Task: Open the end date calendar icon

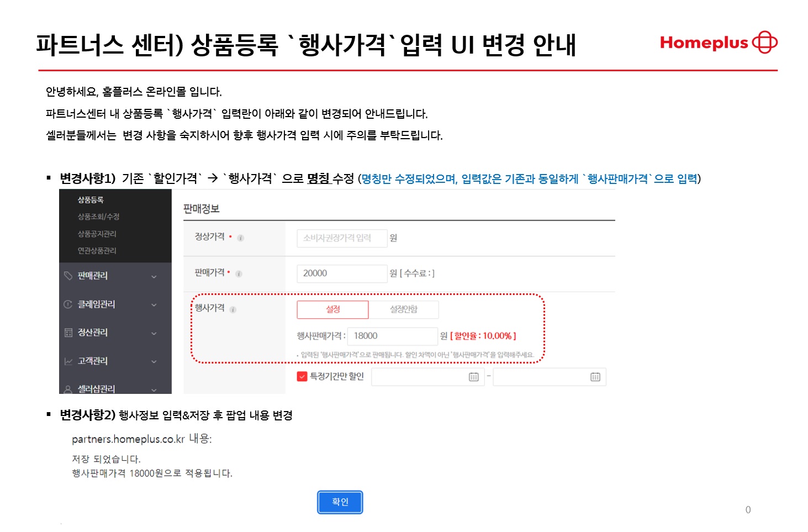Action: pyautogui.click(x=595, y=377)
